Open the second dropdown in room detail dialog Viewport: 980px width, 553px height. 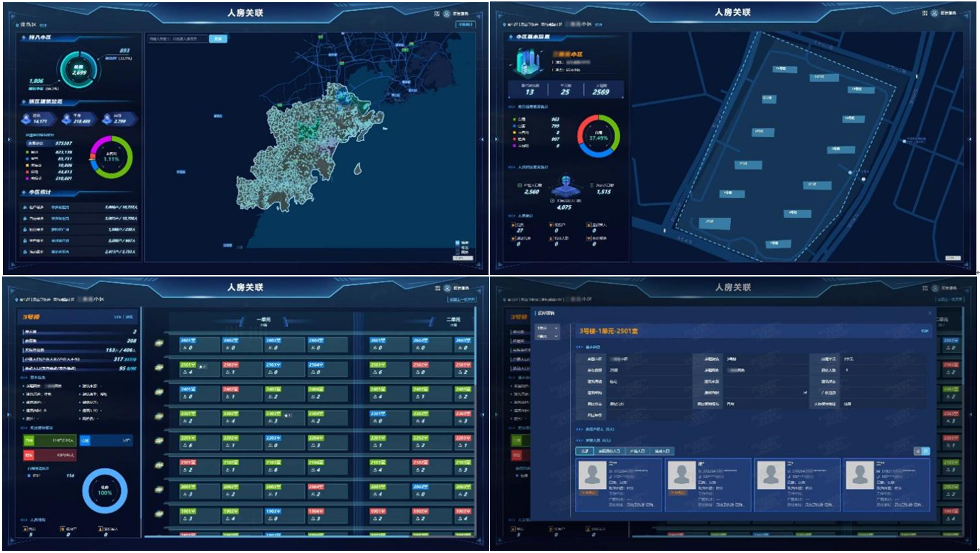click(548, 336)
